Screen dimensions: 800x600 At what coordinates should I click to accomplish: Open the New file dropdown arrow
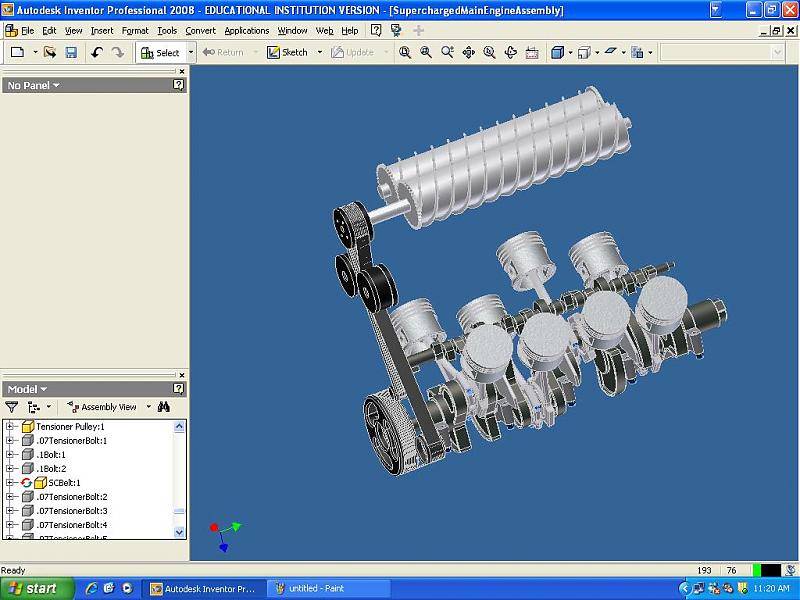(x=35, y=52)
